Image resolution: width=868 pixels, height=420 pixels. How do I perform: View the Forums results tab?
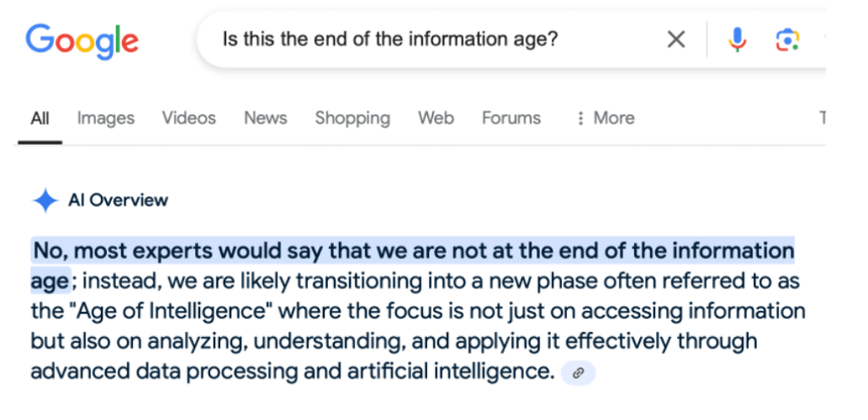[x=511, y=119]
